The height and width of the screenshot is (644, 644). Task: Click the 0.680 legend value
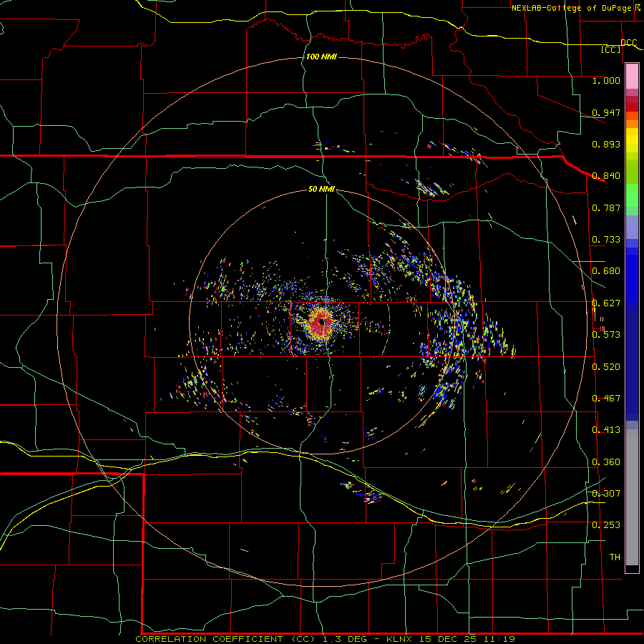click(x=606, y=271)
